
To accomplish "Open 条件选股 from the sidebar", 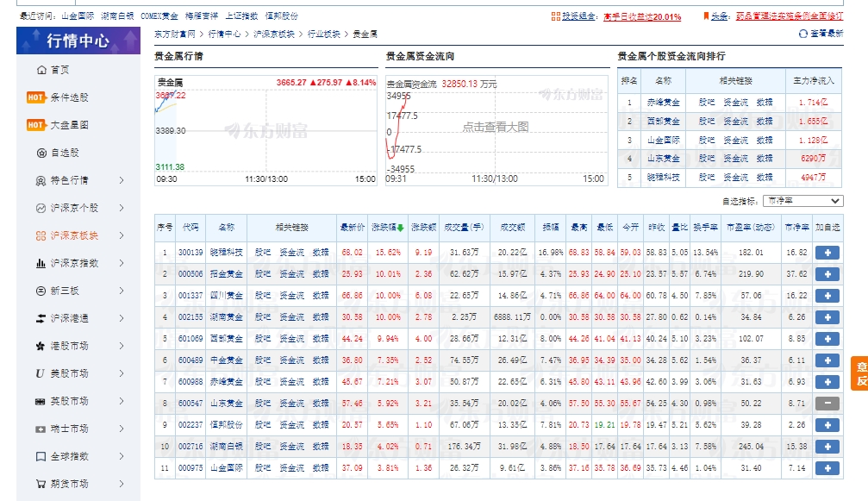I will tap(69, 97).
